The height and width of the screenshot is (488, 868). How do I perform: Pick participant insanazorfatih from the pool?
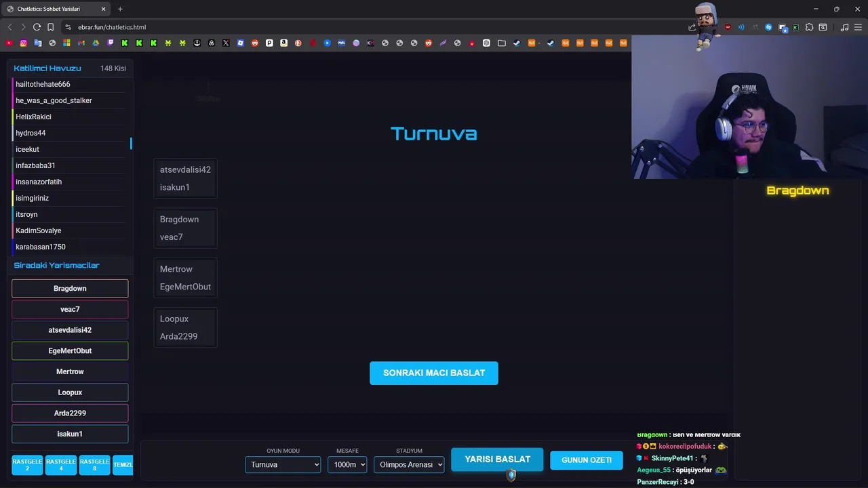(70, 182)
